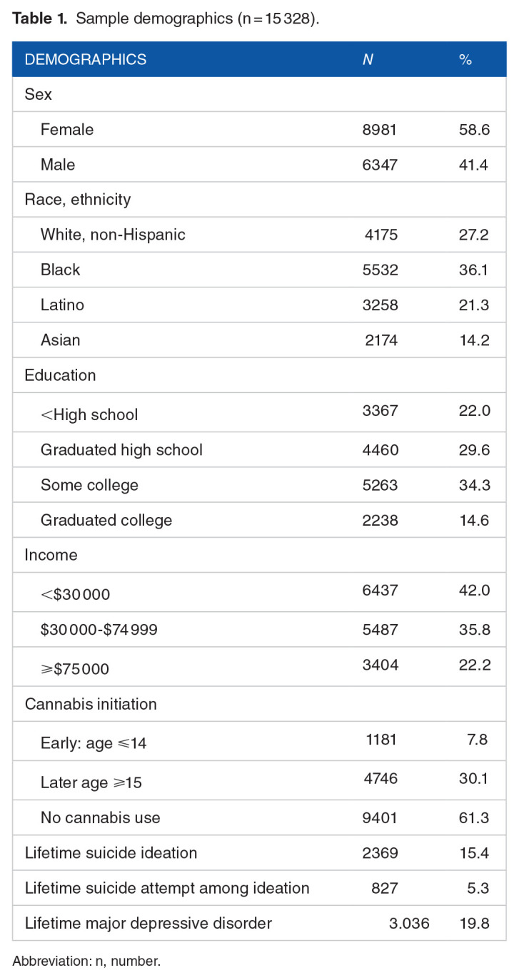
Task: Click the N column header
Action: point(368,60)
